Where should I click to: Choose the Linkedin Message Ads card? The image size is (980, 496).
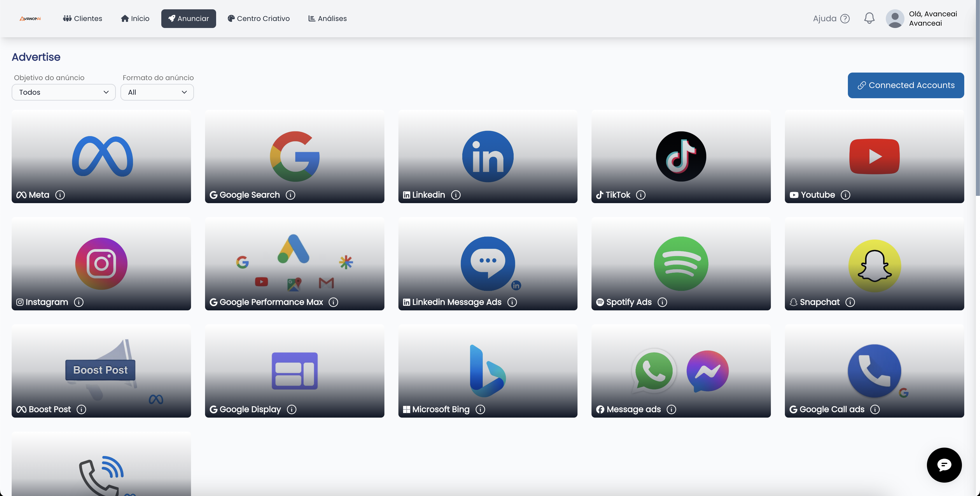(x=487, y=263)
